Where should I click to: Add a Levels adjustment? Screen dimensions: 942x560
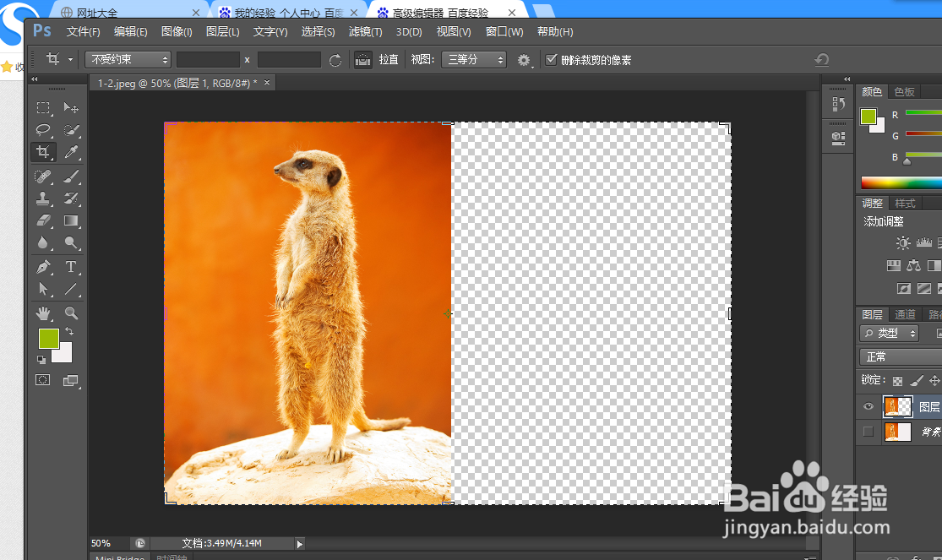pyautogui.click(x=924, y=242)
